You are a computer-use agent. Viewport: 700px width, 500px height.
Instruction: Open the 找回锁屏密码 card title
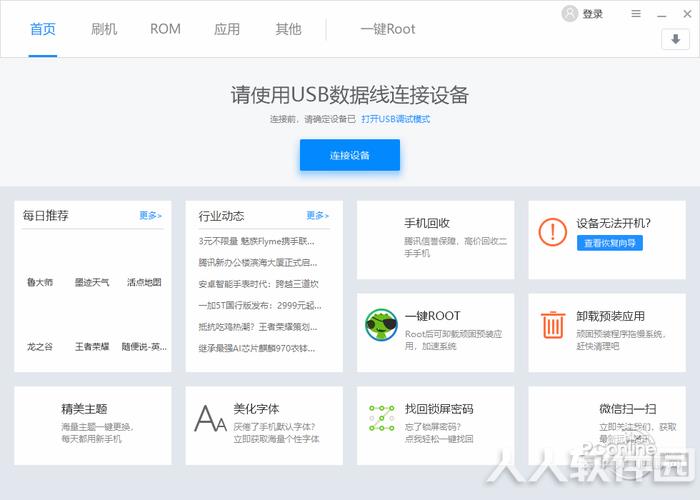[x=439, y=408]
